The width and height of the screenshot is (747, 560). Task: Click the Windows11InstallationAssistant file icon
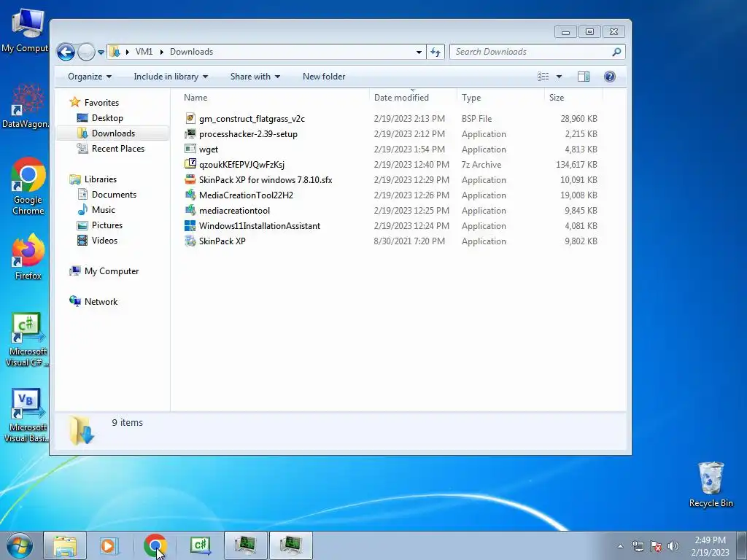(190, 226)
